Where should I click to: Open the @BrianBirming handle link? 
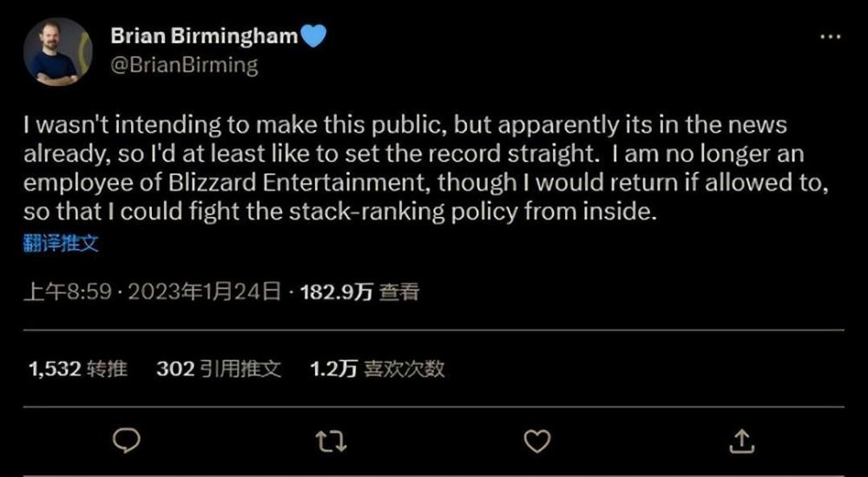pyautogui.click(x=184, y=65)
